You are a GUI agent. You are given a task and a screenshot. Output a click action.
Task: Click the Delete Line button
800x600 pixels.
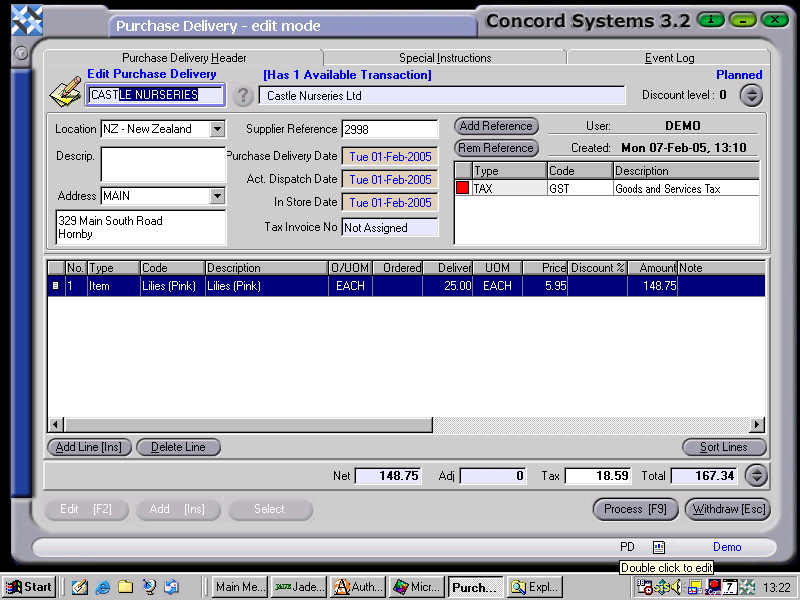click(x=178, y=447)
